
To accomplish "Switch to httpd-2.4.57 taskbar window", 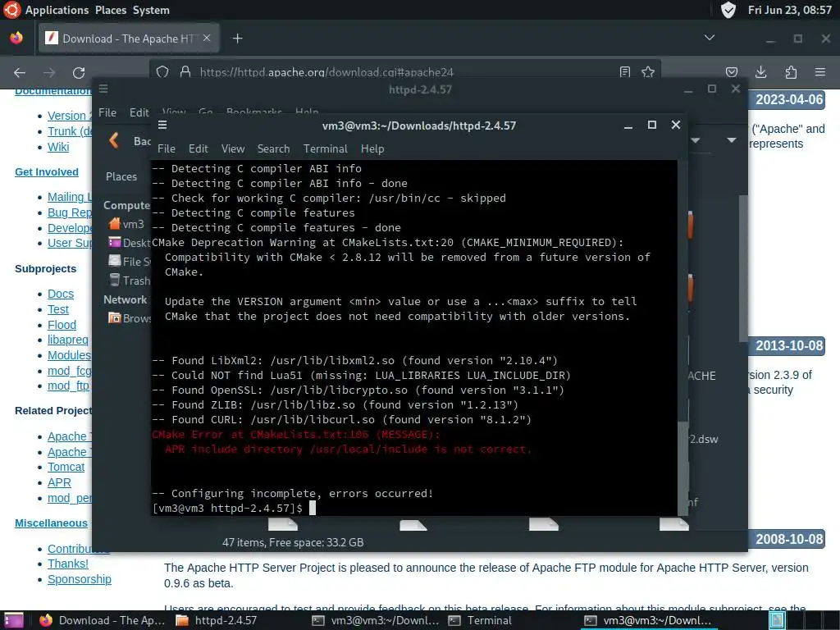I will pos(217,620).
